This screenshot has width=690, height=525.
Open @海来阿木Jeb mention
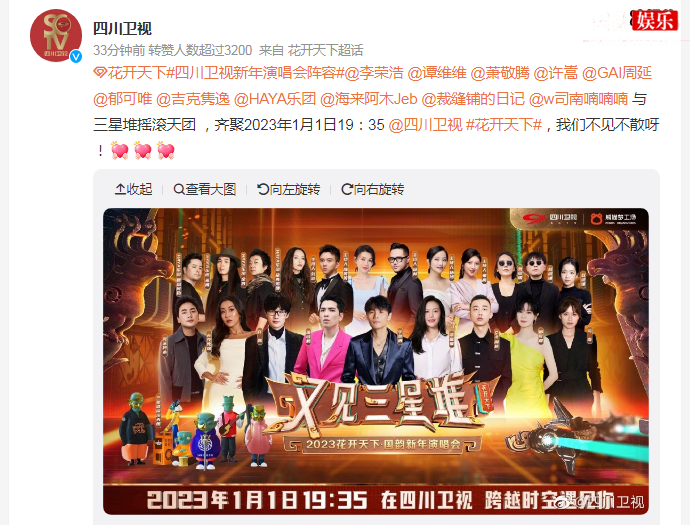click(369, 99)
